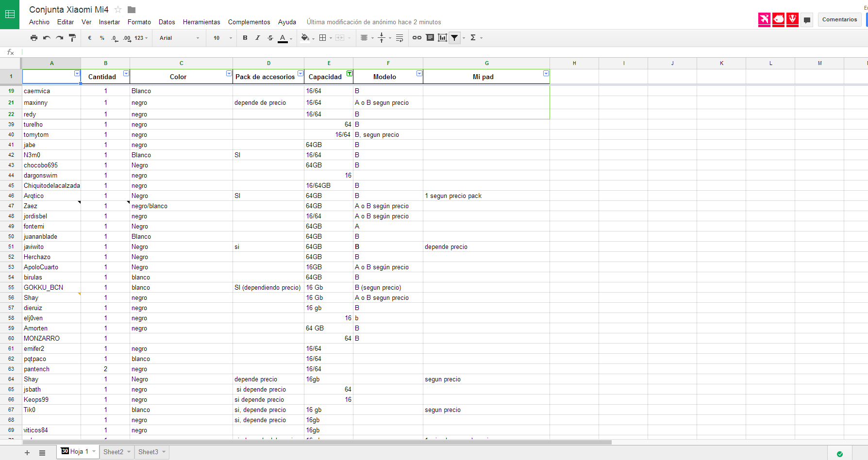Open the Complementos menu
The image size is (868, 460).
tap(249, 22)
